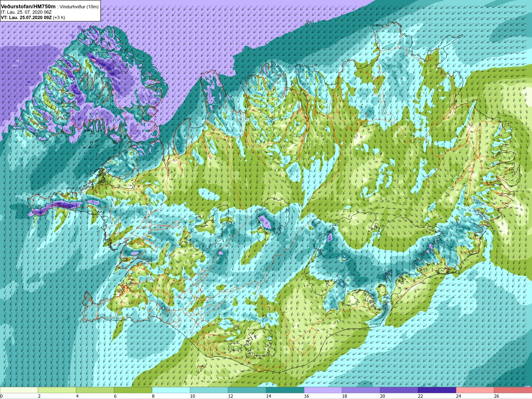
Task: Select the 8–10 legend color swatch
Action: pyautogui.click(x=171, y=390)
